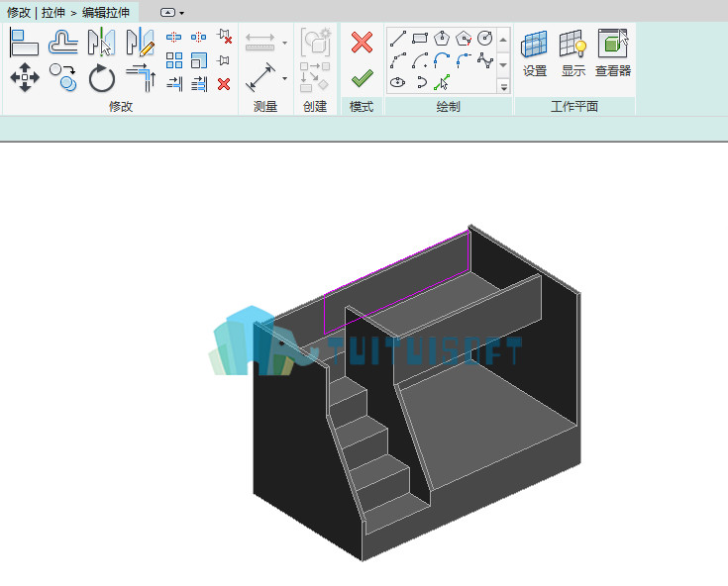Screen dimensions: 728x586
Task: Select the green Pick Lines tool
Action: [442, 82]
